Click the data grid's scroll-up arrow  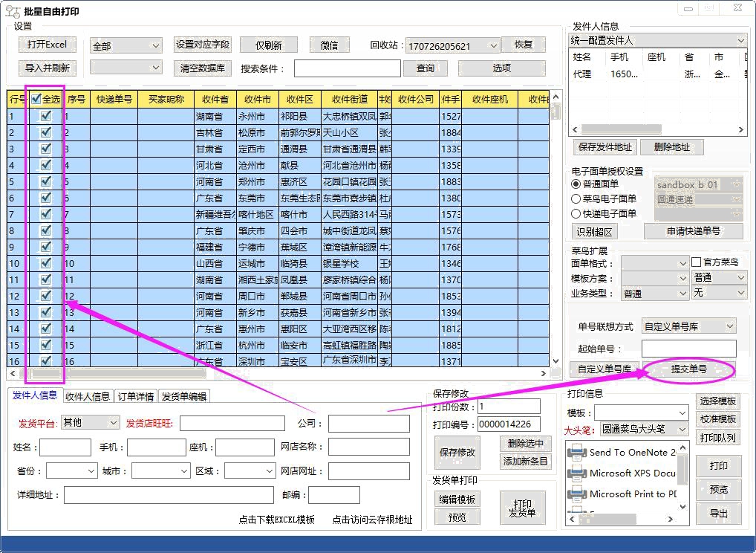[x=555, y=97]
